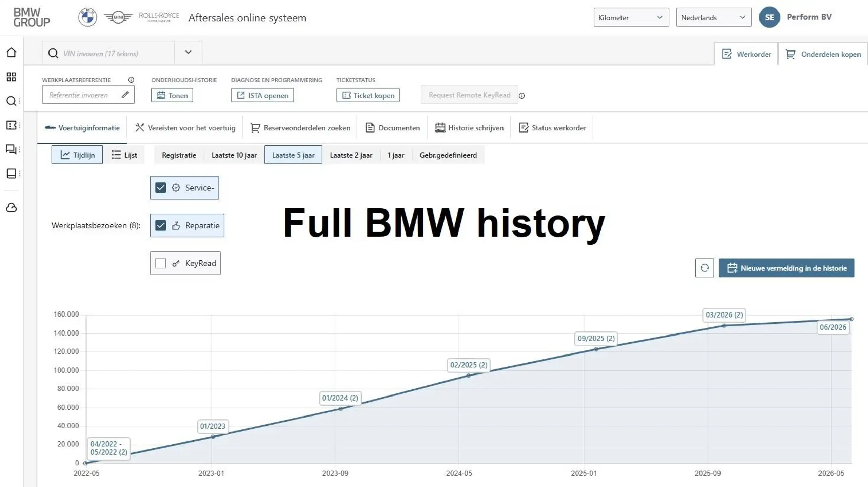Click the Werkorder button
Screen dimensions: 868x487
pyautogui.click(x=746, y=54)
